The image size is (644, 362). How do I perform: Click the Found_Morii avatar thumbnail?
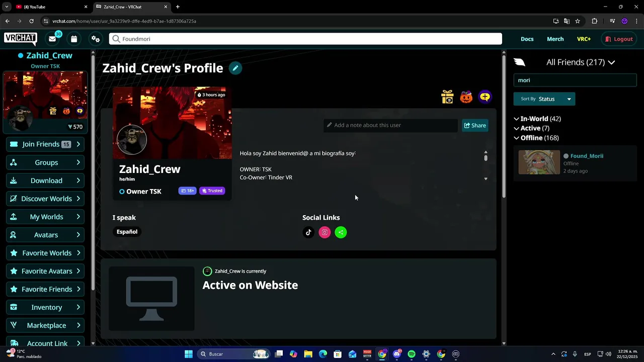[x=539, y=162]
